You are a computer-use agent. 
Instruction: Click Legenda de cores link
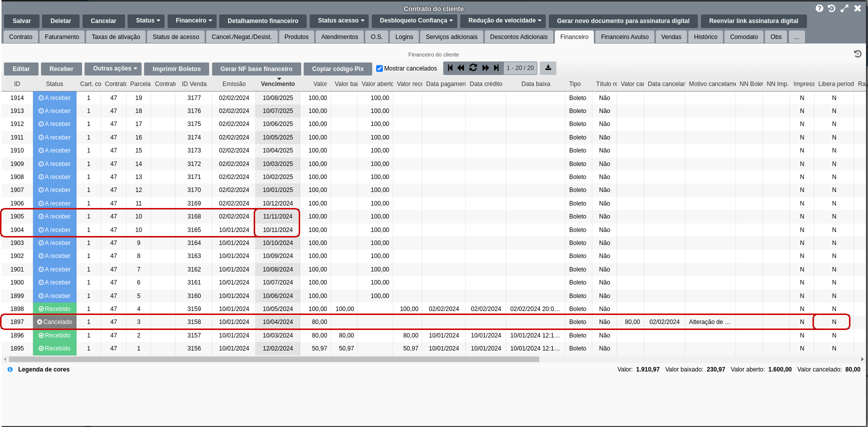(44, 369)
